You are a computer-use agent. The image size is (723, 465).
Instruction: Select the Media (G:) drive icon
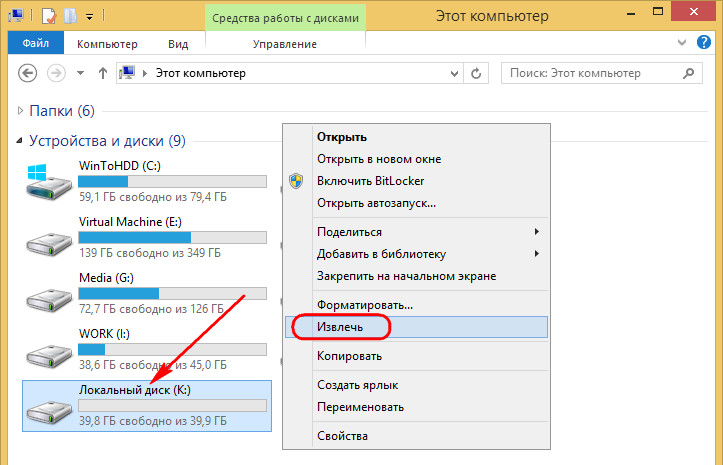click(49, 299)
